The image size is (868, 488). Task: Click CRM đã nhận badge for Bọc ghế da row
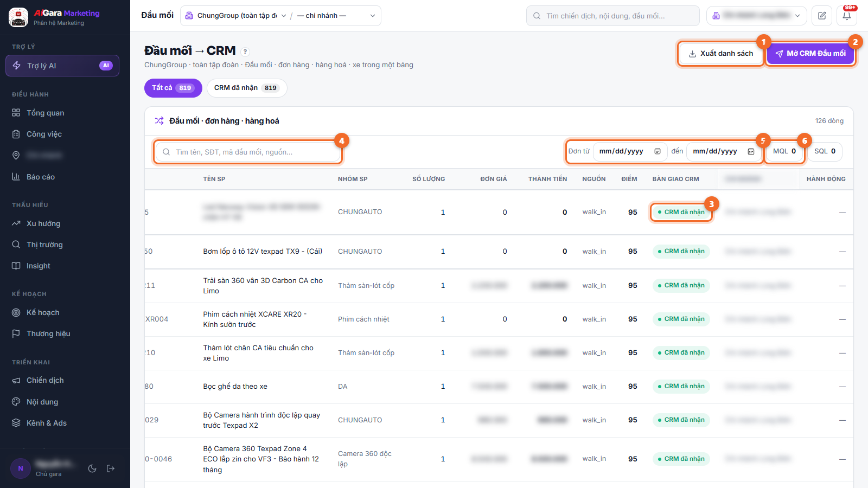pos(681,386)
